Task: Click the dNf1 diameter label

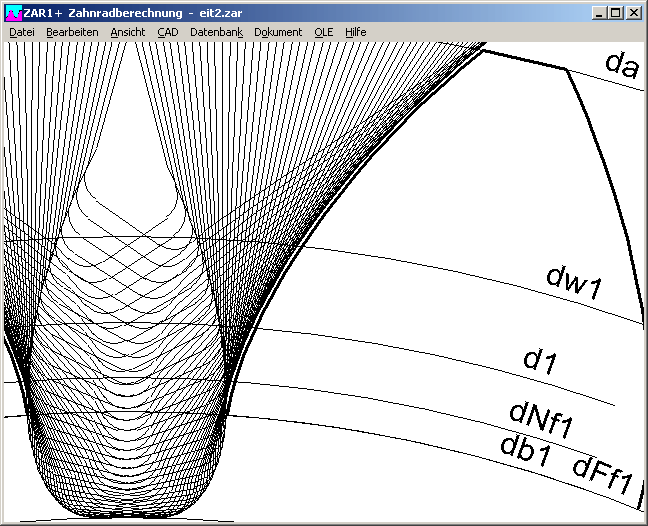Action: (540, 419)
